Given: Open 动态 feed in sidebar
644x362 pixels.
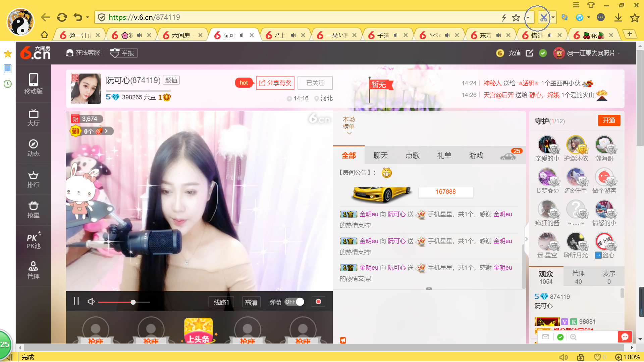Looking at the screenshot, I should (x=33, y=148).
